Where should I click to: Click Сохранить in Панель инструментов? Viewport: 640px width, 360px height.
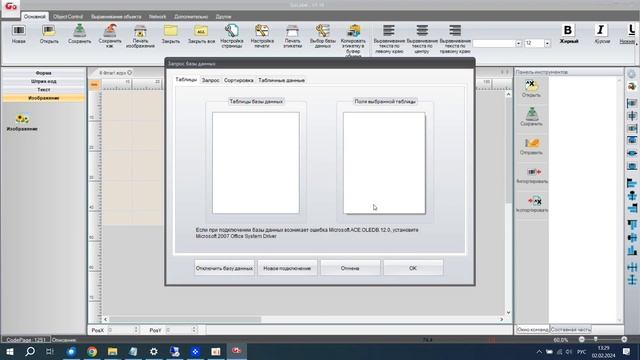531,114
